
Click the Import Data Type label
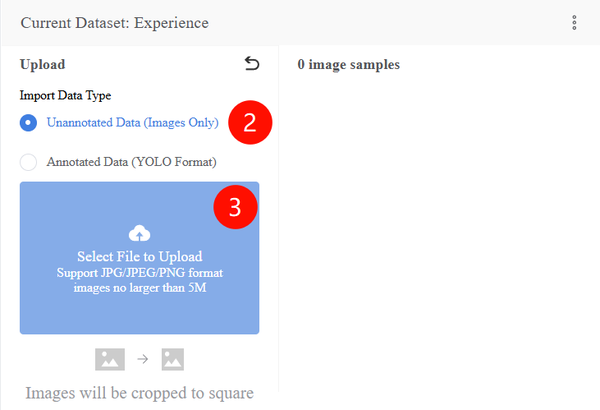pos(65,95)
